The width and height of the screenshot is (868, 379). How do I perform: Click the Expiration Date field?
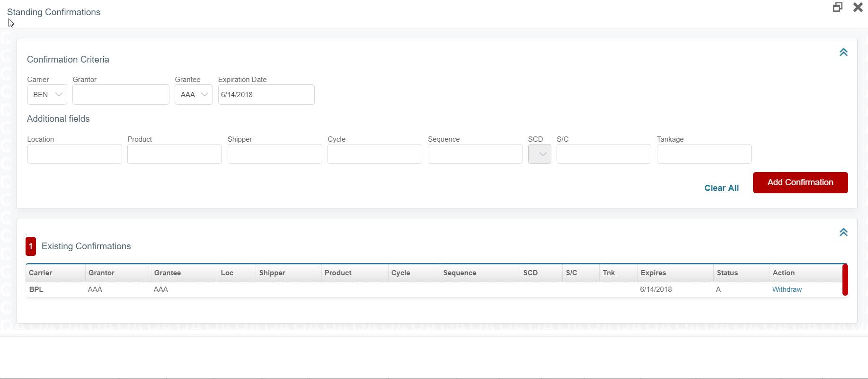tap(266, 95)
